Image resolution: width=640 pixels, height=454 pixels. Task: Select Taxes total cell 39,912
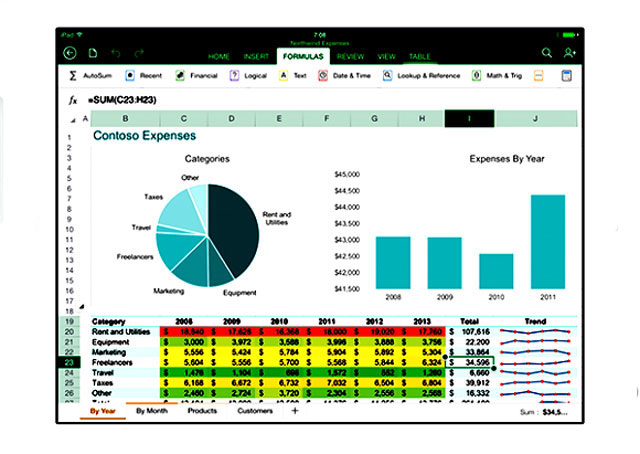[x=469, y=383]
